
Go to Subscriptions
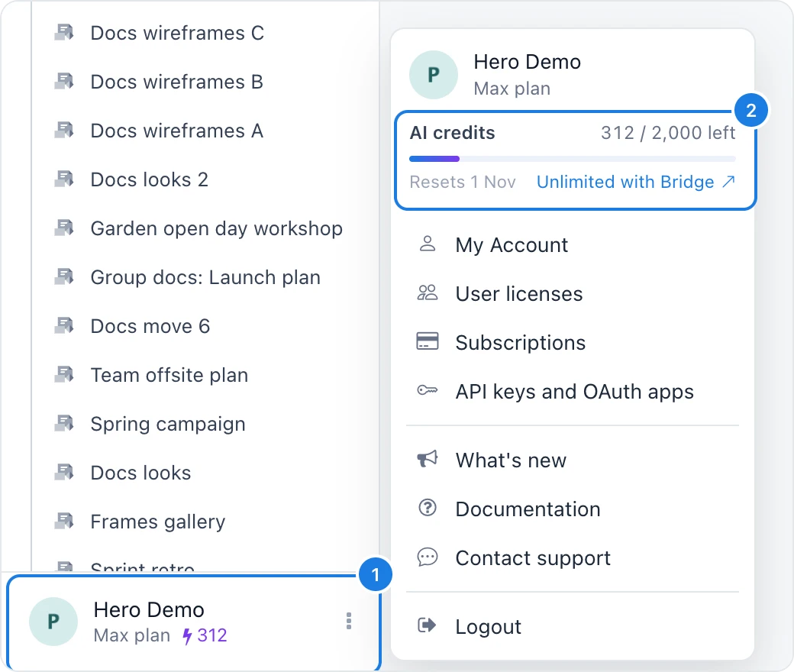[x=572, y=342]
